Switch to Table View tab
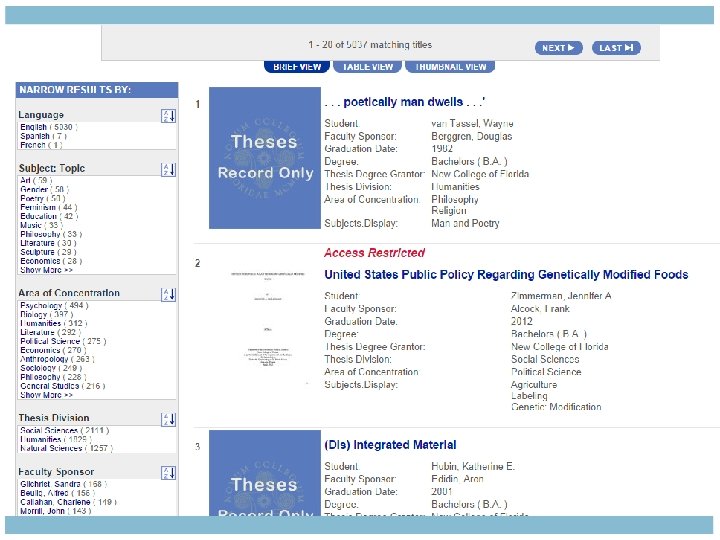 tap(368, 67)
